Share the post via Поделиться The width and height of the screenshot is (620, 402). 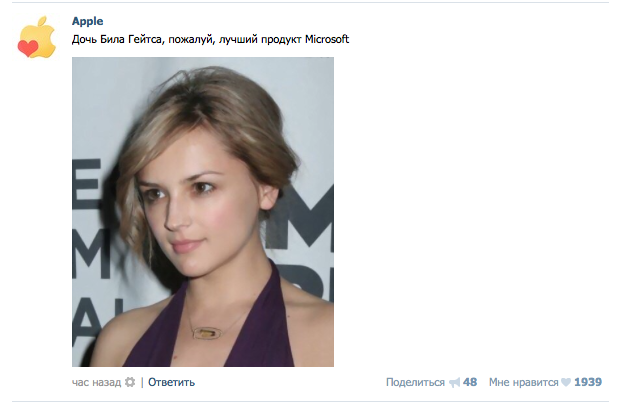coord(415,382)
